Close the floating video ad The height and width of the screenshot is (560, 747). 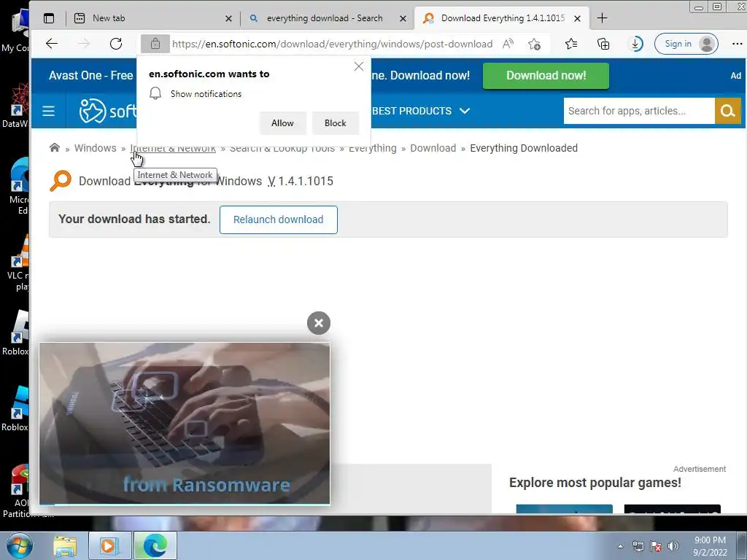pyautogui.click(x=319, y=323)
